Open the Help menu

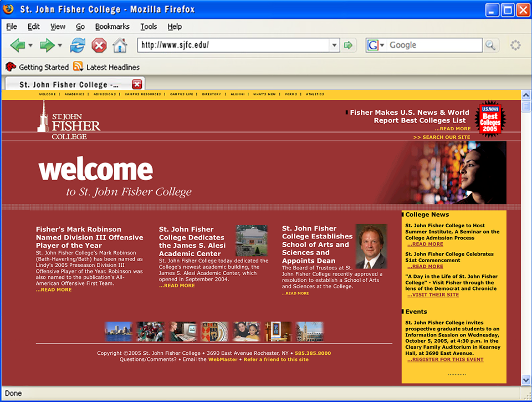pos(175,27)
